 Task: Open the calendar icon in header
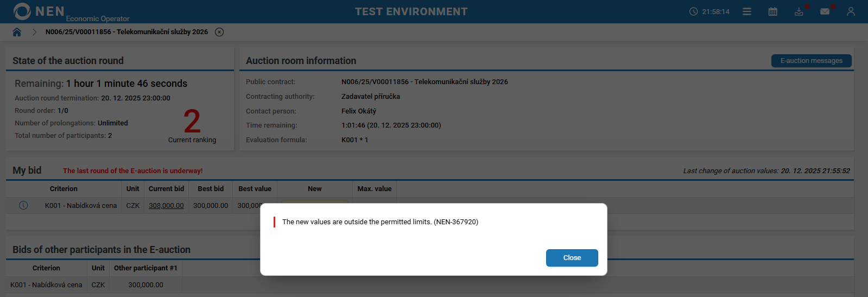pos(773,11)
